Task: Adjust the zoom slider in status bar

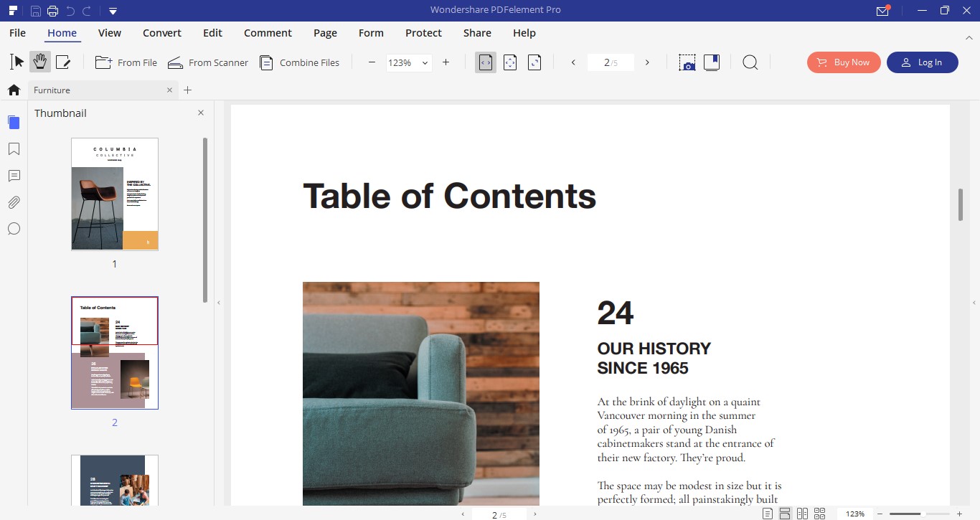Action: 922,514
